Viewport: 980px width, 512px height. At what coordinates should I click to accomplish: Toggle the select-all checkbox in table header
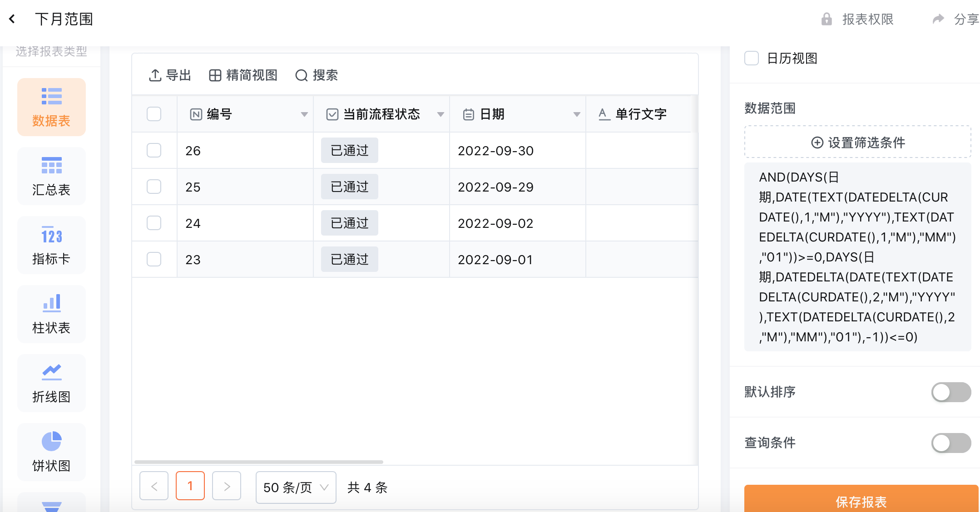click(x=154, y=114)
